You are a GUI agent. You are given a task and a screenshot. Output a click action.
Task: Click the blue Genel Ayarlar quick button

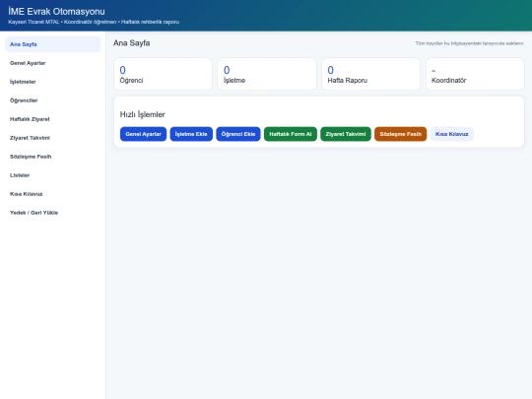coord(143,134)
